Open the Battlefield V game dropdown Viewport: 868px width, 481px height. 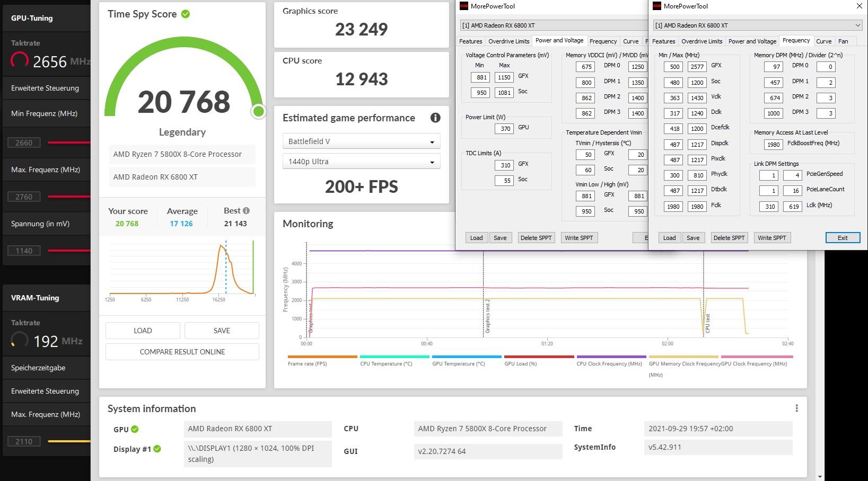point(361,141)
